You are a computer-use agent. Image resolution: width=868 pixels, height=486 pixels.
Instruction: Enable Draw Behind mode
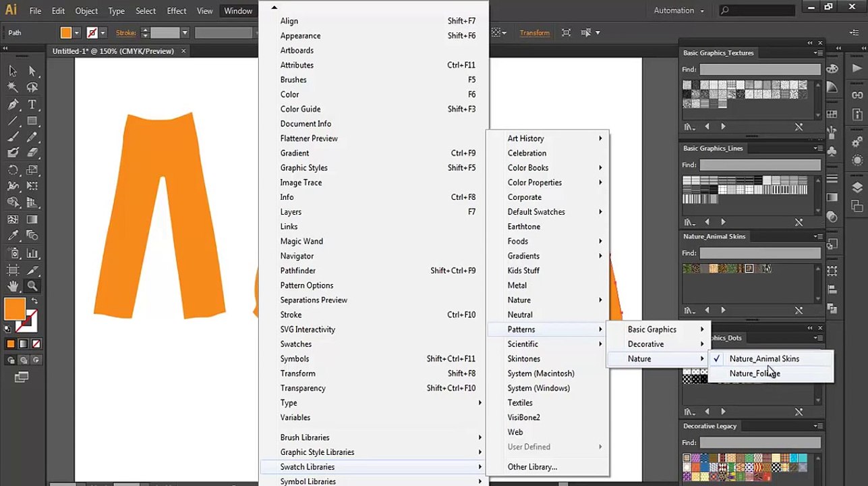point(22,360)
